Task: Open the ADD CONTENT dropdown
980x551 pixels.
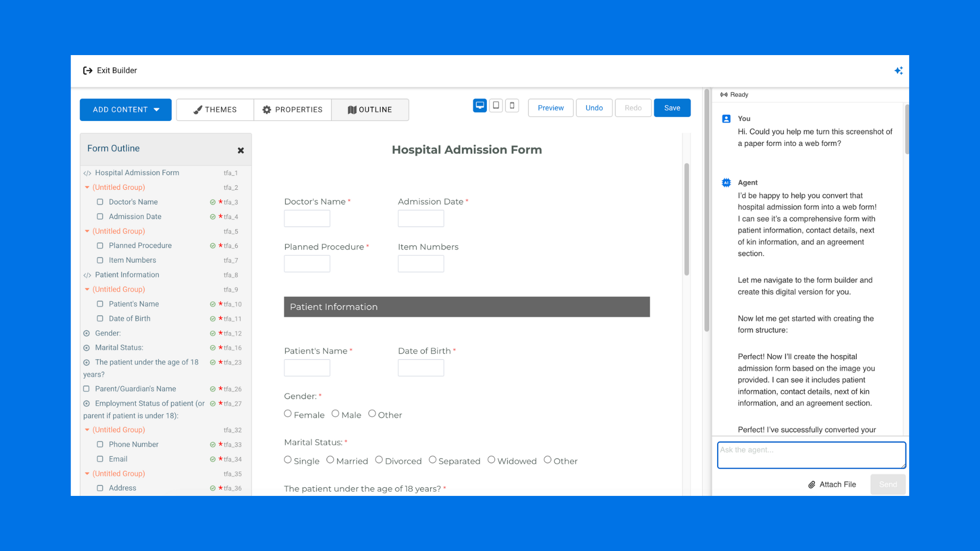Action: pyautogui.click(x=126, y=110)
